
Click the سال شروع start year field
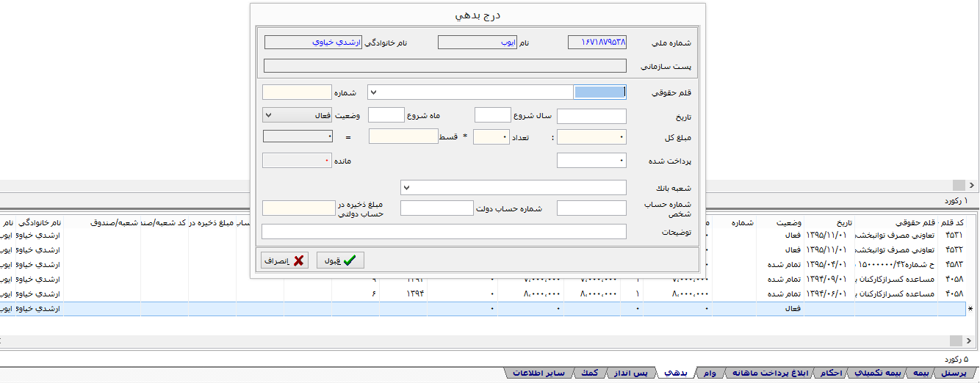click(492, 115)
